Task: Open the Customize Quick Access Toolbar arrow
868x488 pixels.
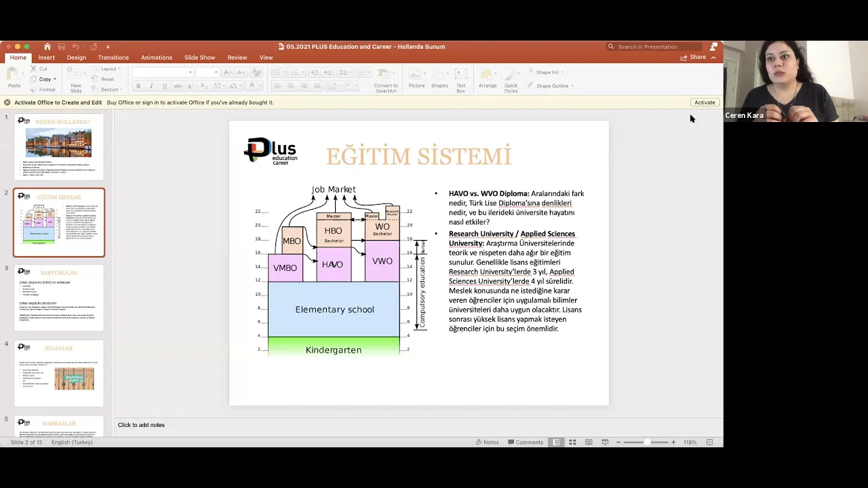Action: click(108, 47)
